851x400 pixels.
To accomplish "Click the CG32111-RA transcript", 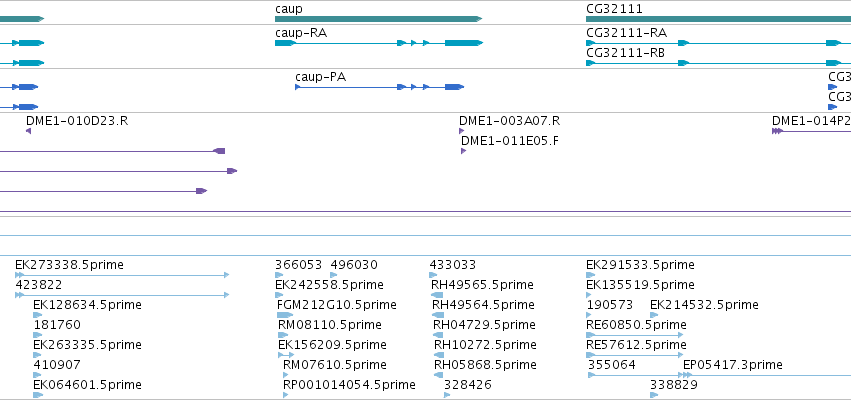I will tap(719, 43).
